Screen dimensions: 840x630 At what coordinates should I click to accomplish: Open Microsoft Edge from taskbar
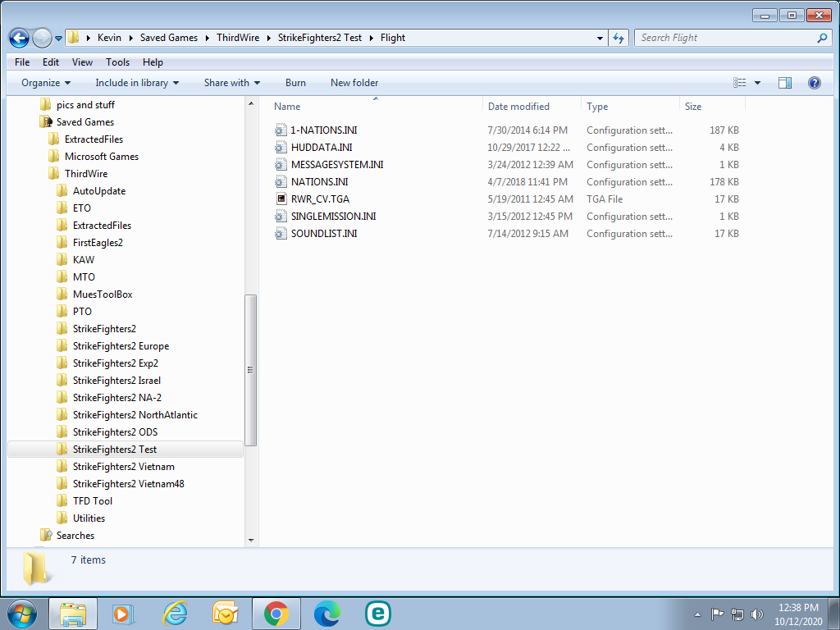[326, 614]
